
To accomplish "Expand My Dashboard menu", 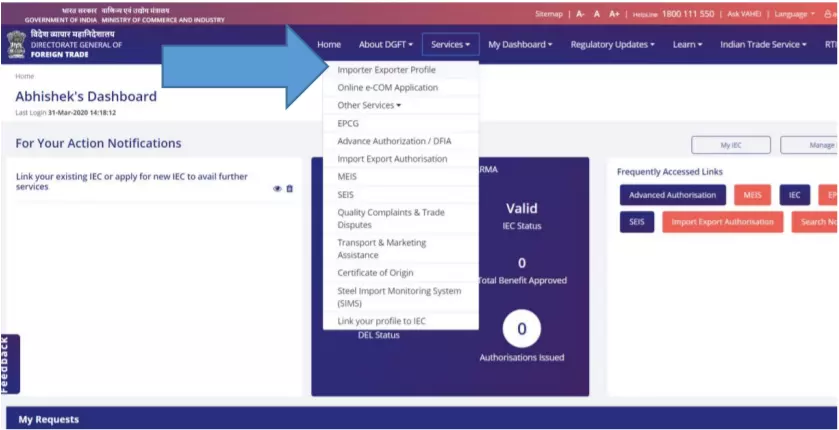I will click(x=520, y=45).
